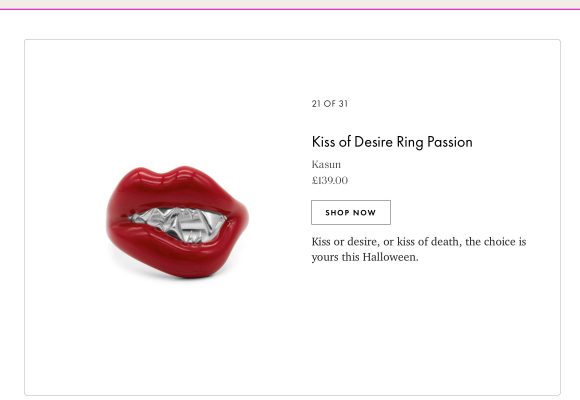
Task: Click the word NOW on the shop button
Action: click(364, 213)
